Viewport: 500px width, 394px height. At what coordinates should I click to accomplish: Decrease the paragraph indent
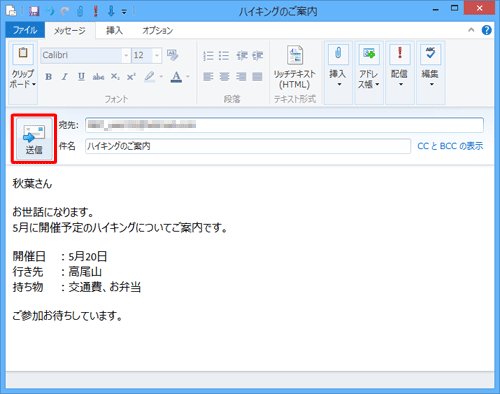point(242,55)
